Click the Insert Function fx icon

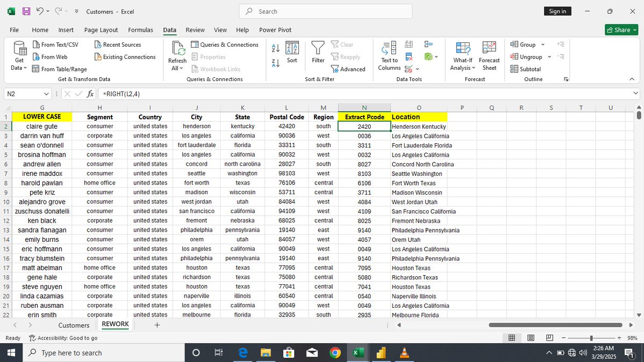[90, 93]
